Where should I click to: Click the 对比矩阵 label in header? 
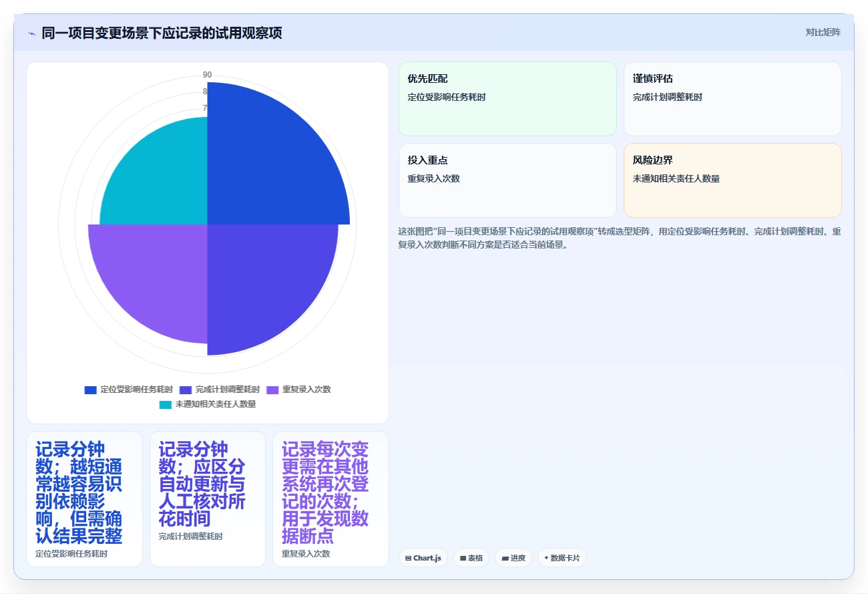click(823, 32)
